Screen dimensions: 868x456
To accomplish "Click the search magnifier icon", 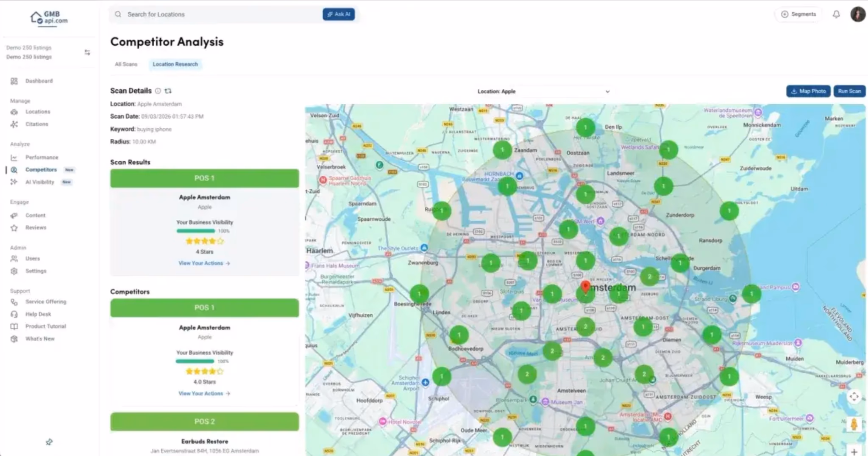I will pyautogui.click(x=118, y=14).
